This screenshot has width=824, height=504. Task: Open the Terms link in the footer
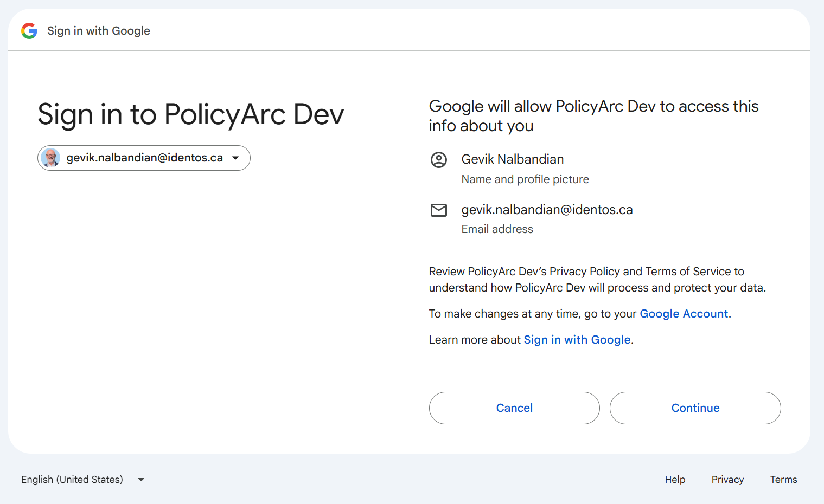coord(784,480)
